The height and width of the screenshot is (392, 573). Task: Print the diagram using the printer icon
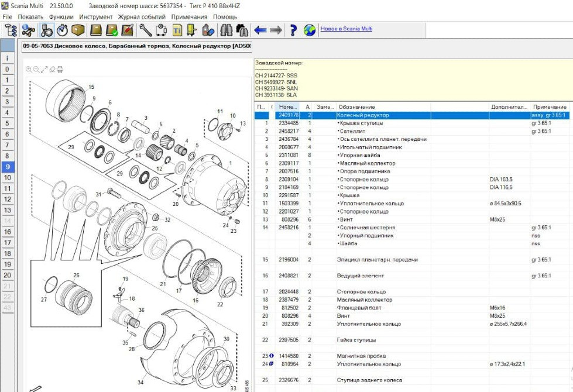(60, 70)
